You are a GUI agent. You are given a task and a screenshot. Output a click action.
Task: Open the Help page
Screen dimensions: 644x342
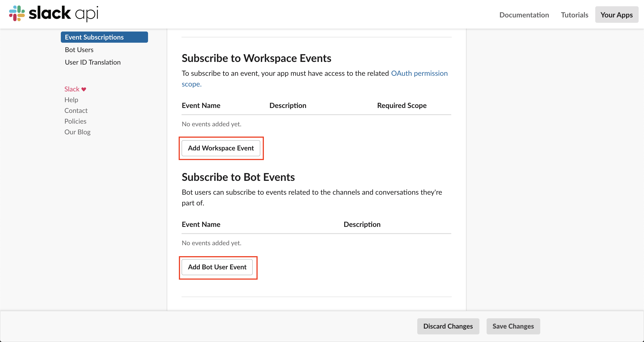click(x=71, y=99)
